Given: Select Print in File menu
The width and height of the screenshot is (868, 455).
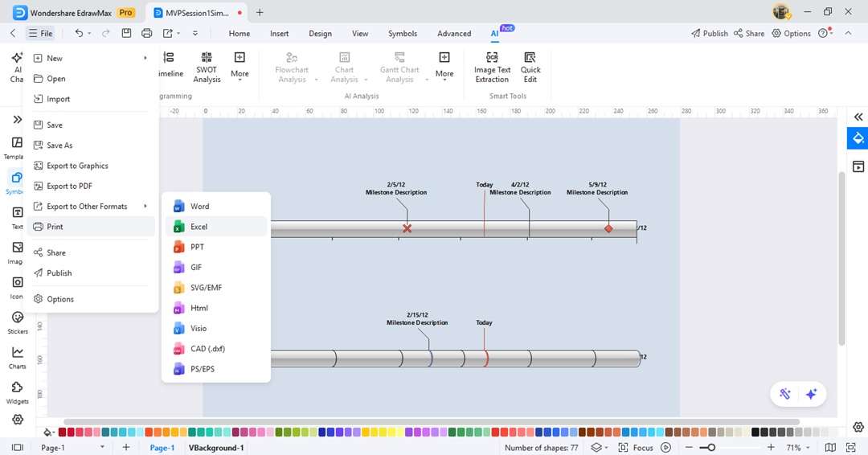Looking at the screenshot, I should tap(92, 227).
